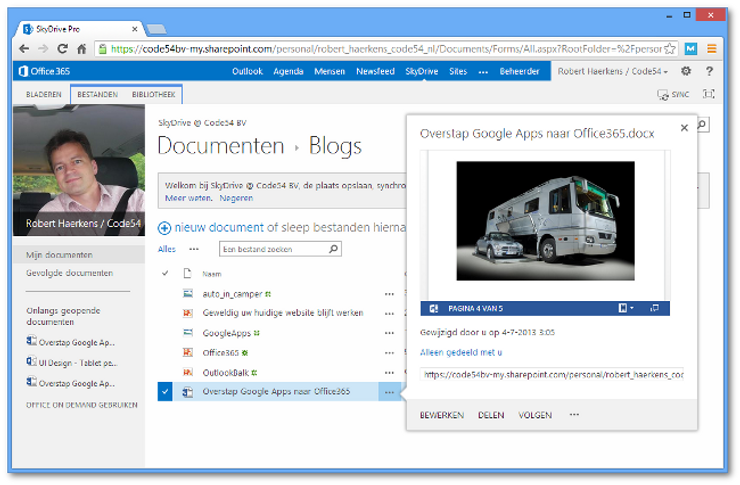Open the more options ellipsis in Office nav
740x485 pixels.
483,72
